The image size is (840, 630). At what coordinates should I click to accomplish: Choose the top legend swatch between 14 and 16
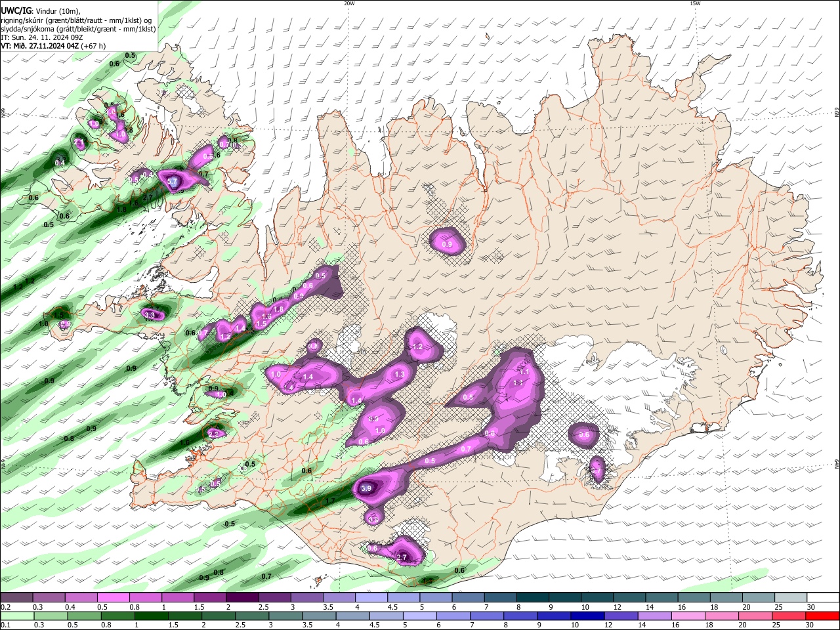coord(662,598)
